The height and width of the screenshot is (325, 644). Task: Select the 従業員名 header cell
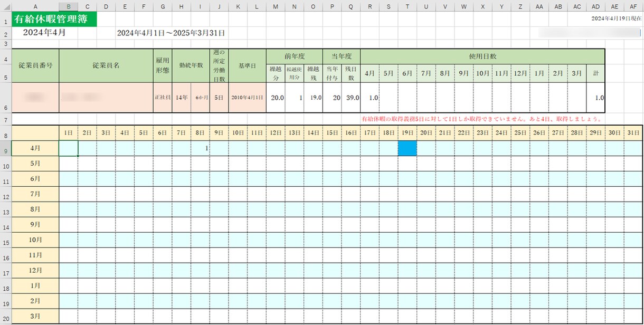(x=106, y=66)
